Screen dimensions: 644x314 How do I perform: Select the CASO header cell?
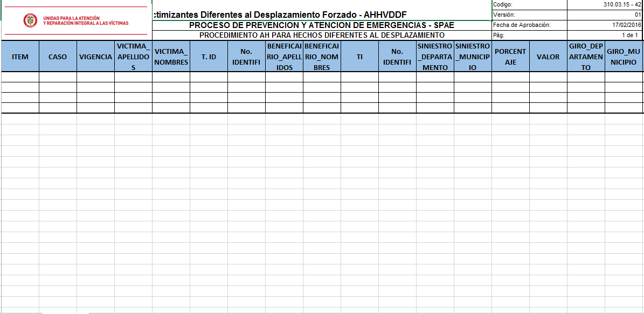pos(58,57)
